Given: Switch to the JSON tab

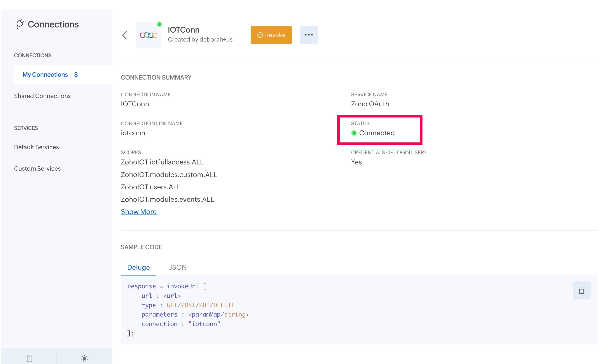Looking at the screenshot, I should click(x=178, y=267).
